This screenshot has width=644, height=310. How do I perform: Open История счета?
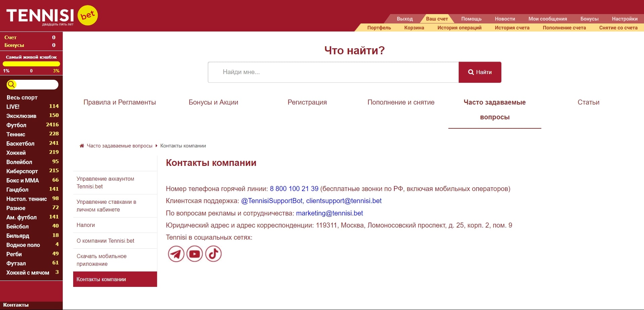[512, 27]
